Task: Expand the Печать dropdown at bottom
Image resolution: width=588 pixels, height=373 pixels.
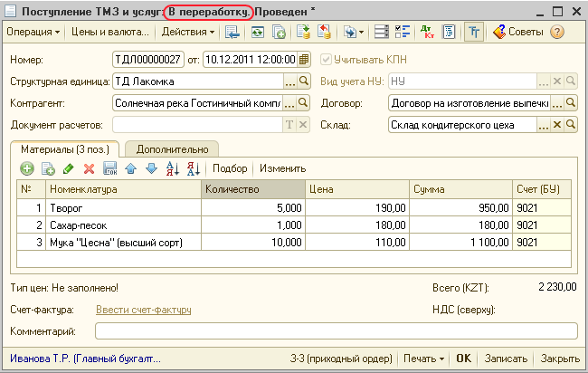Action: pyautogui.click(x=425, y=358)
